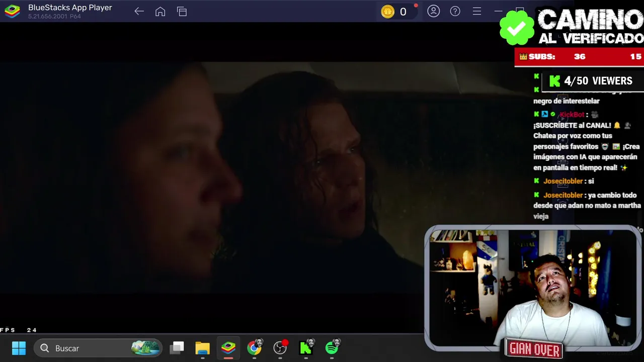Click the BlueStacks logo in the title bar
The width and height of the screenshot is (644, 362).
pos(12,11)
